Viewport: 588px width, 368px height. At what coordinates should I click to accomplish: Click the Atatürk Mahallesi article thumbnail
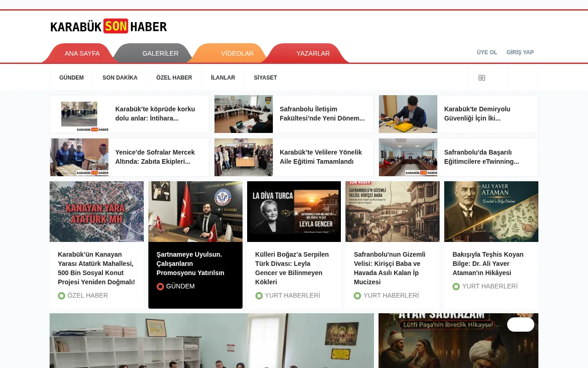tap(96, 212)
